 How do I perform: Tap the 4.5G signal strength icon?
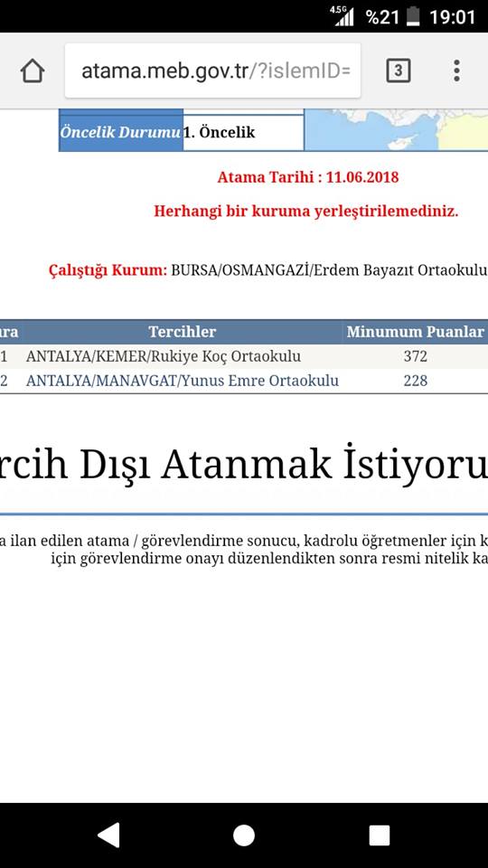click(342, 16)
